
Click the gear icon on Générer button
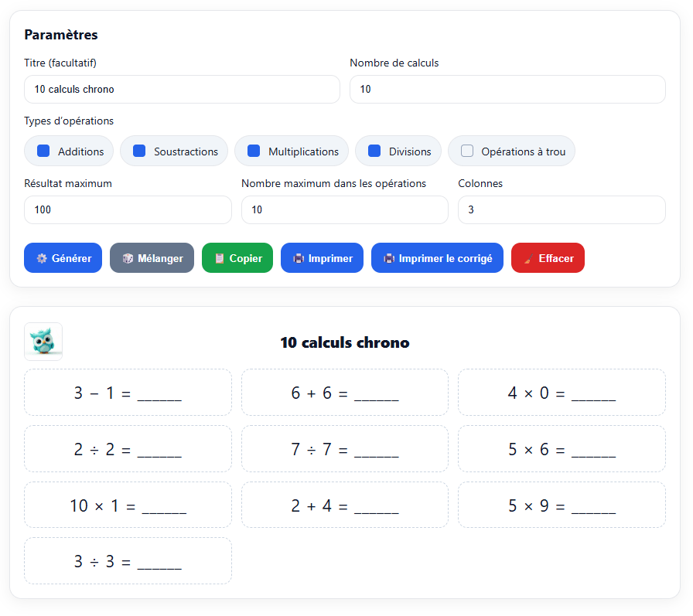click(42, 258)
